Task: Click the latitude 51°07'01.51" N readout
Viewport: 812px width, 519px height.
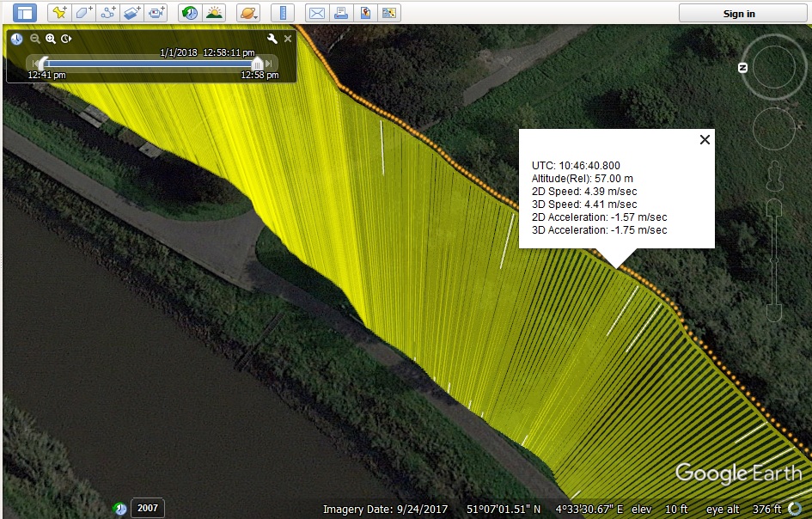Action: pos(504,510)
